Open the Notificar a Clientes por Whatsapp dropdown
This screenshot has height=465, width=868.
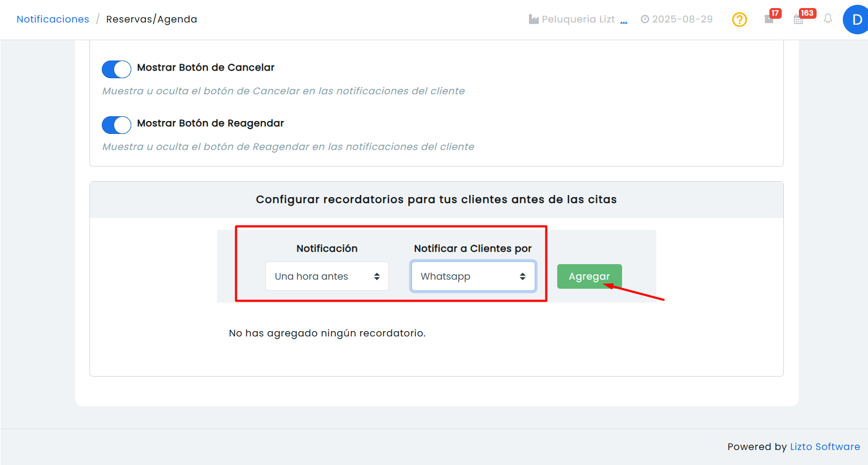point(473,276)
